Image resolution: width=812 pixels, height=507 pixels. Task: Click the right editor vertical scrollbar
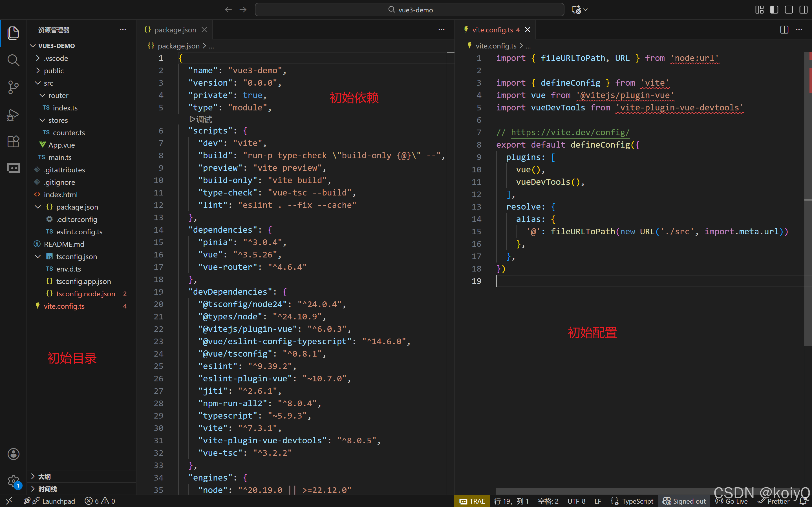(808, 235)
